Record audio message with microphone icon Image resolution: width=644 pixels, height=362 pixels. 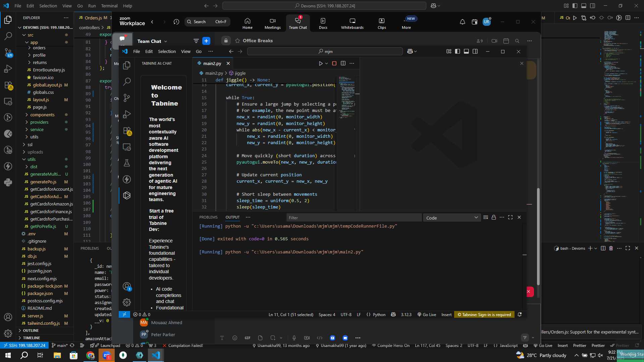[x=294, y=338]
